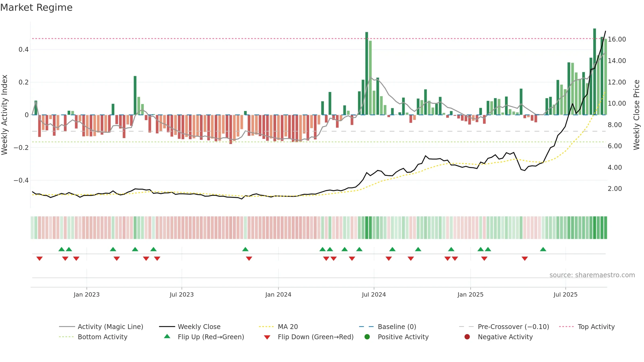Image resolution: width=644 pixels, height=362 pixels.
Task: Click the −0.4 activity index tick
Action: click(x=21, y=180)
